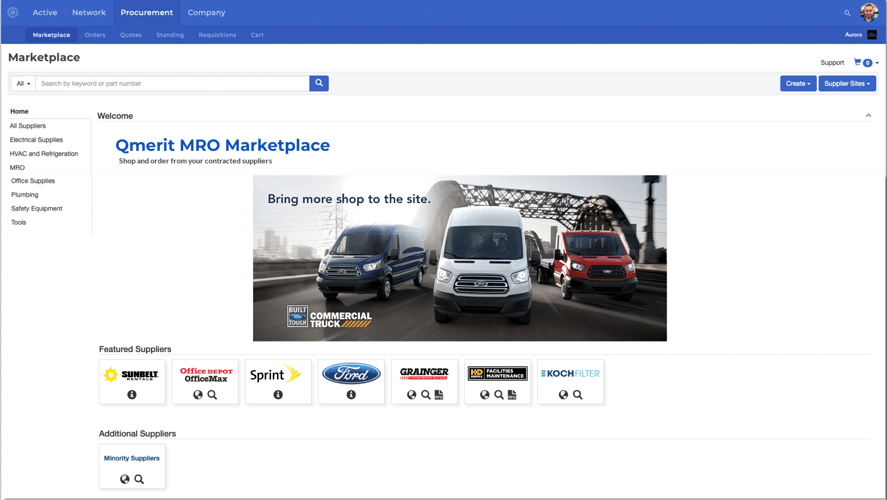887x500 pixels.
Task: Select HVAC and Refrigeration category
Action: click(x=44, y=153)
